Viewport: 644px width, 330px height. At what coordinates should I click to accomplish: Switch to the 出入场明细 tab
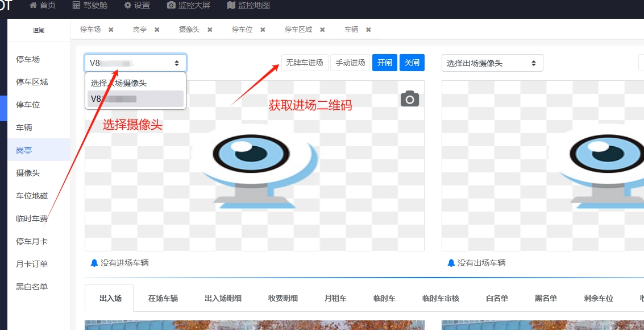tap(223, 298)
